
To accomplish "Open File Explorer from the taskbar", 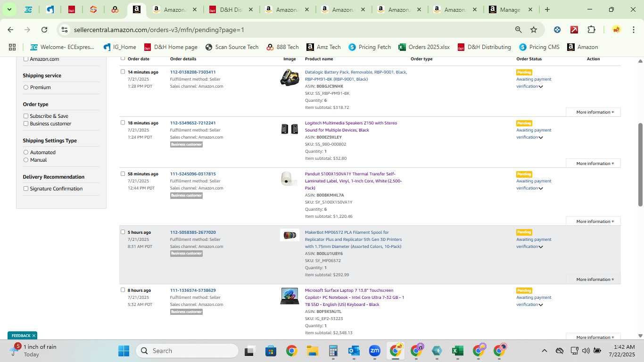I will tap(312, 351).
